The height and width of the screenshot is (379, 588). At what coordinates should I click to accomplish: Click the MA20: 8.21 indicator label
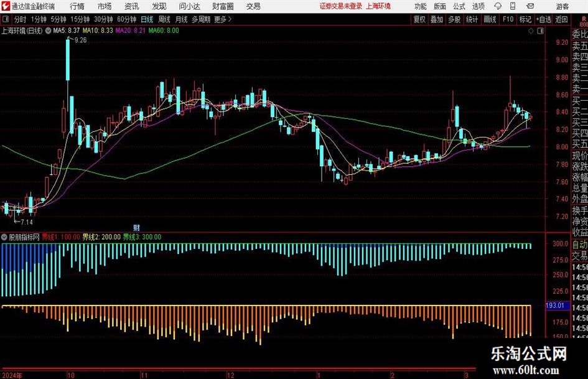(130, 30)
